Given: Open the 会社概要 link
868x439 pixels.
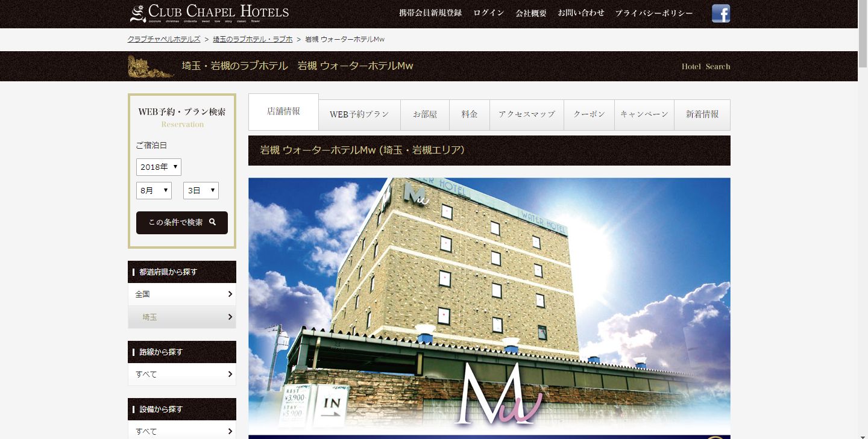Looking at the screenshot, I should pyautogui.click(x=531, y=13).
